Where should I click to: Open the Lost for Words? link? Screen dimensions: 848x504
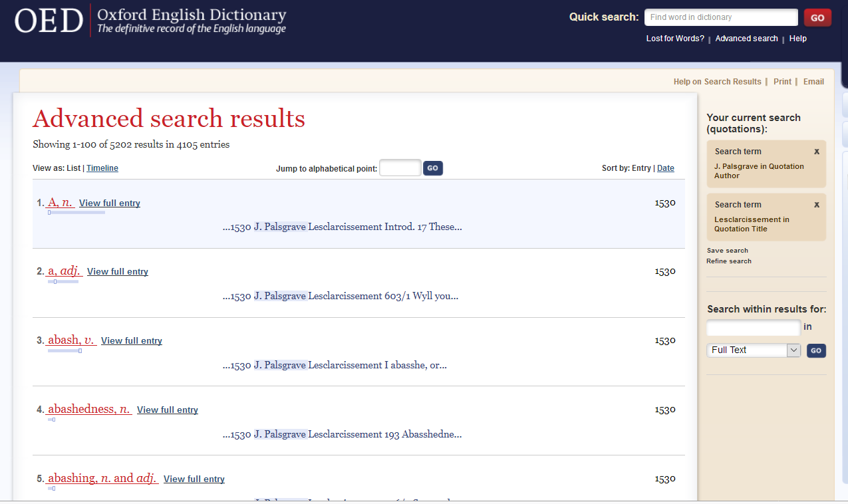click(675, 39)
